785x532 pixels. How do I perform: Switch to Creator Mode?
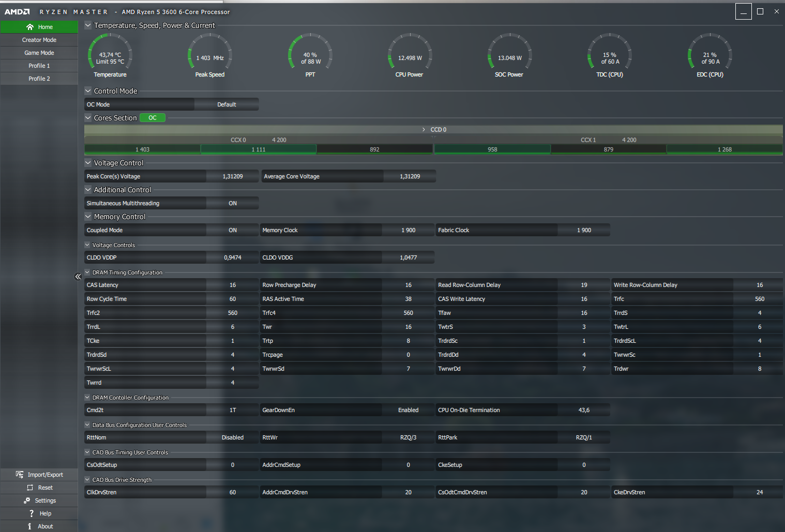tap(39, 40)
